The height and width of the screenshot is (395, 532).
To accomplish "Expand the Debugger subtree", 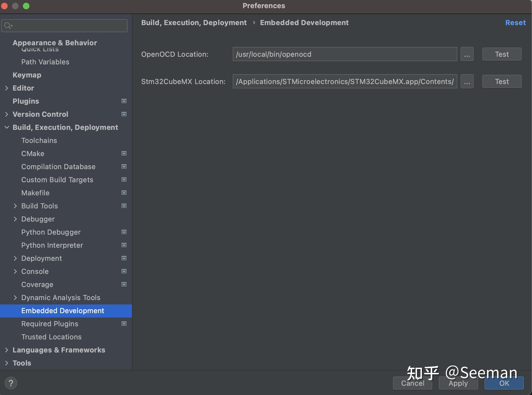I will point(15,219).
